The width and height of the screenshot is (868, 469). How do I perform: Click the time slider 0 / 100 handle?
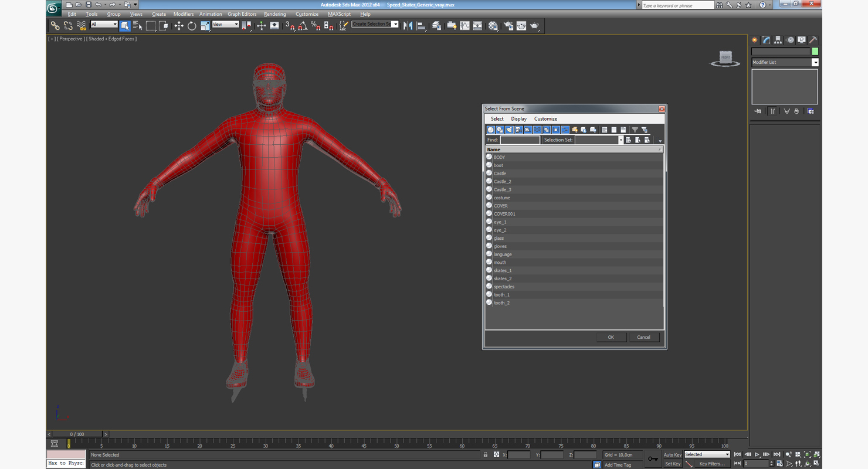point(77,434)
